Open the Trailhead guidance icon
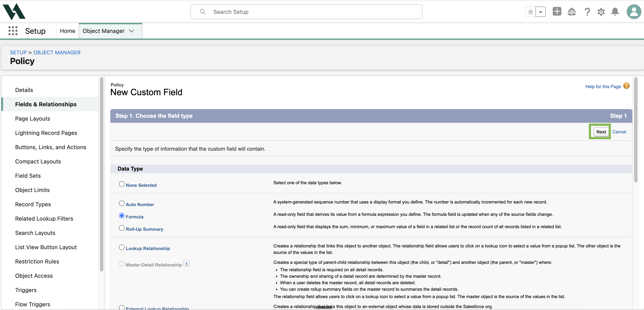The height and width of the screenshot is (310, 644). 572,12
